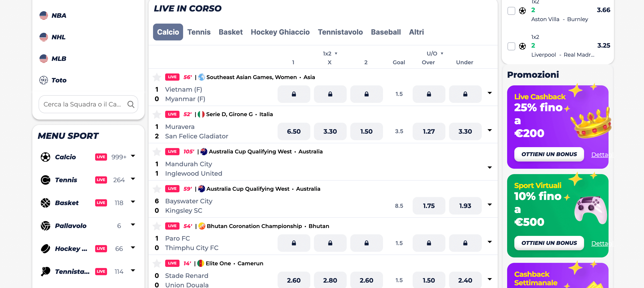Select the Toto 1x2 icon
Screen dimensions: 644x288
coord(44,80)
